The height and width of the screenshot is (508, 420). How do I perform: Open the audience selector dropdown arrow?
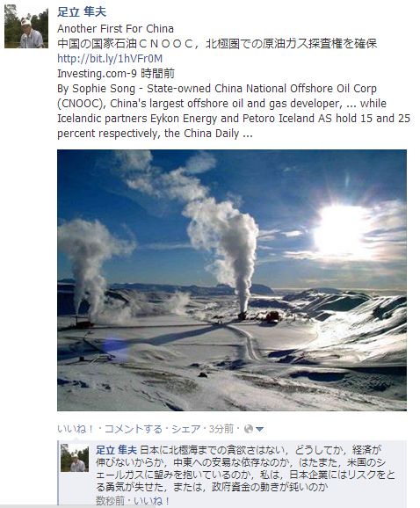point(259,429)
